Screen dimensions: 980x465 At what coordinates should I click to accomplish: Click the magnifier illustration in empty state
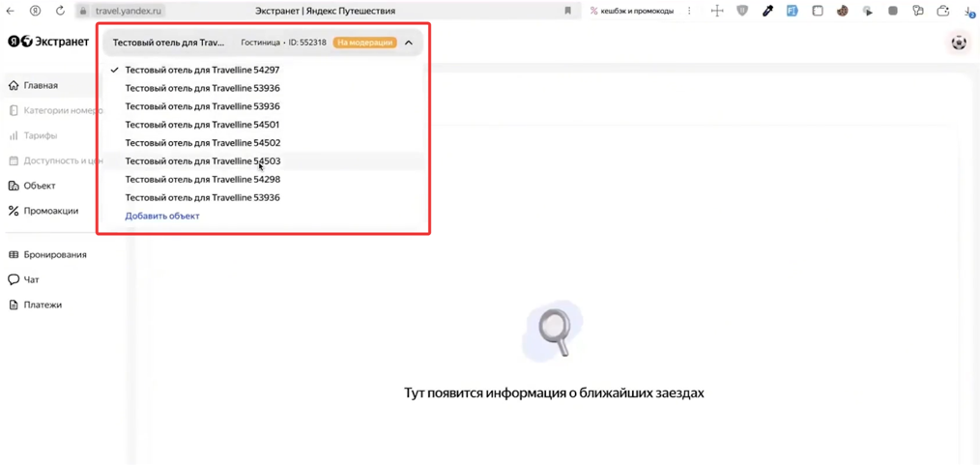pos(553,332)
